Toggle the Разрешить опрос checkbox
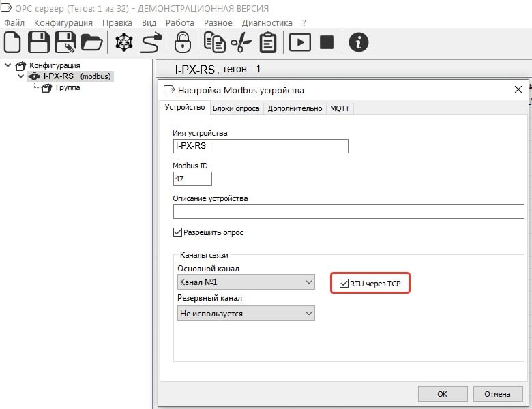The height and width of the screenshot is (409, 532). coord(178,232)
